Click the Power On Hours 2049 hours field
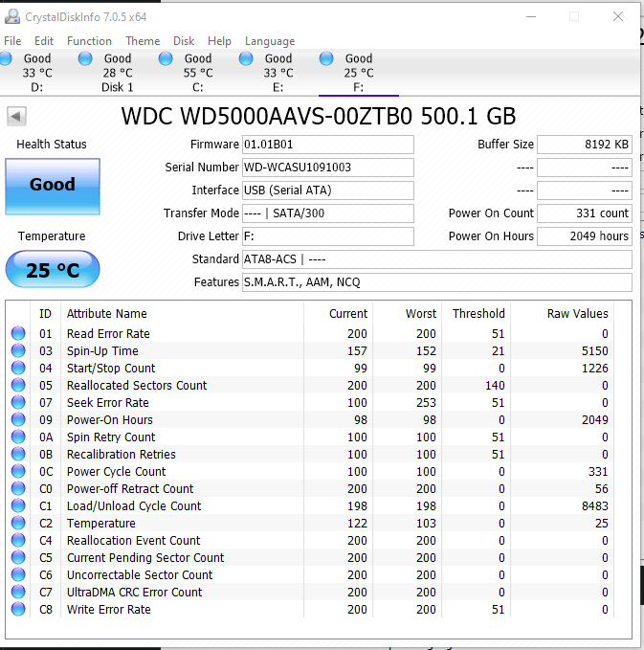 585,236
